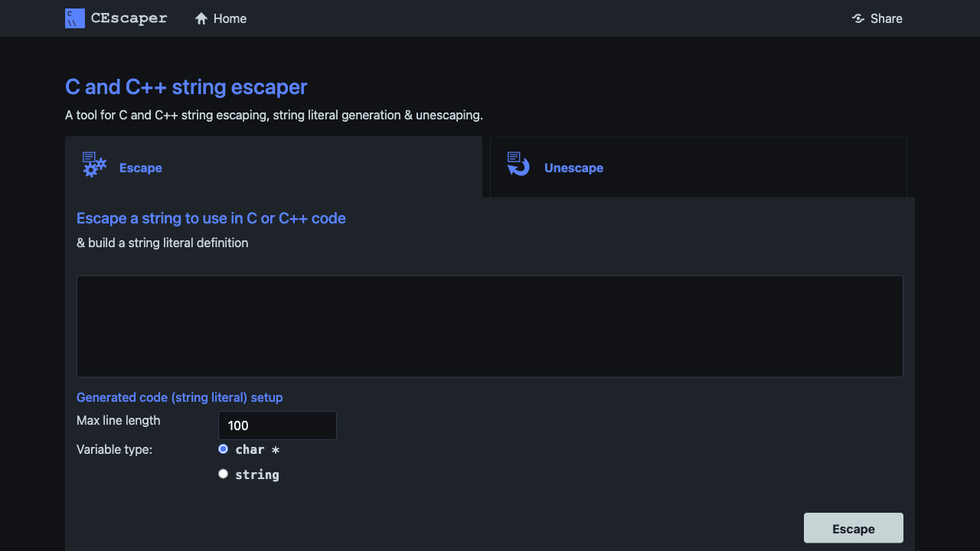The image size is (980, 551).
Task: Click Share in the top bar
Action: pyautogui.click(x=886, y=18)
